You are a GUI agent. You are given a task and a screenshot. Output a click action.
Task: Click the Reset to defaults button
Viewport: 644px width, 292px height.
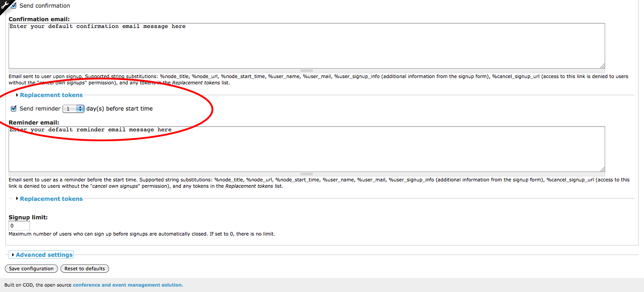tap(85, 269)
